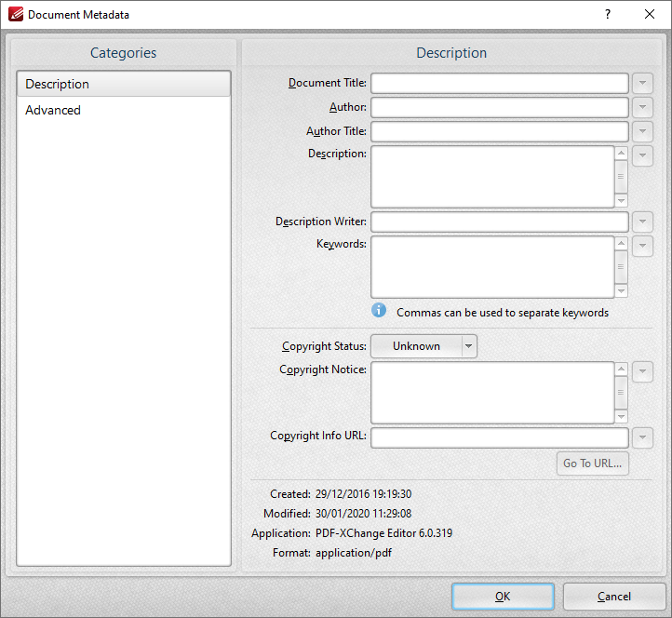Click inside the Description text area

tap(492, 177)
